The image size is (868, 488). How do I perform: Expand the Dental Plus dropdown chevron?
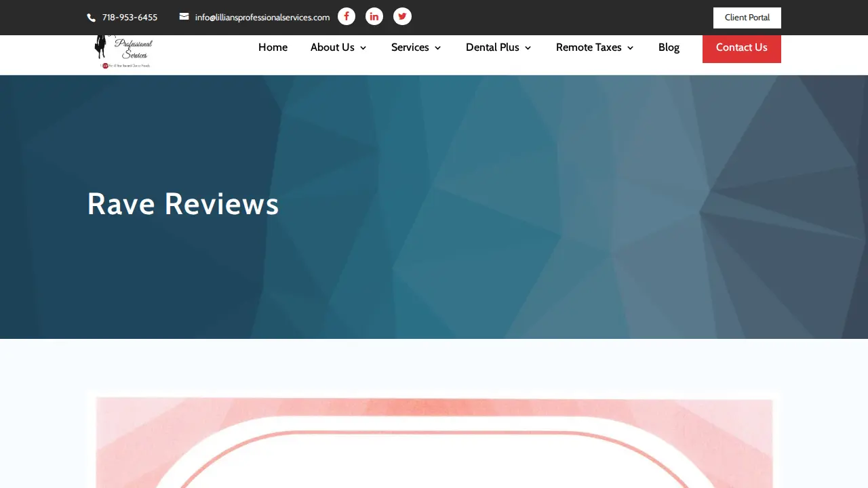[x=528, y=48]
